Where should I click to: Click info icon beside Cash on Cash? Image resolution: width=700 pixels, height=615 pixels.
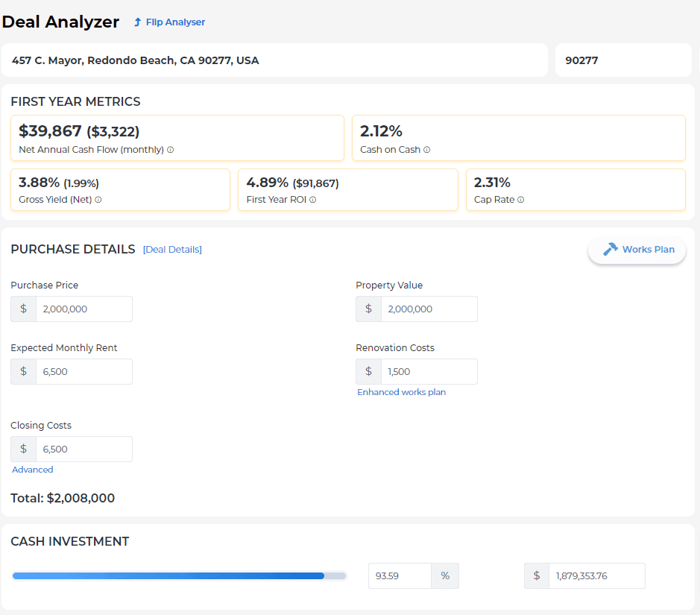coord(427,150)
